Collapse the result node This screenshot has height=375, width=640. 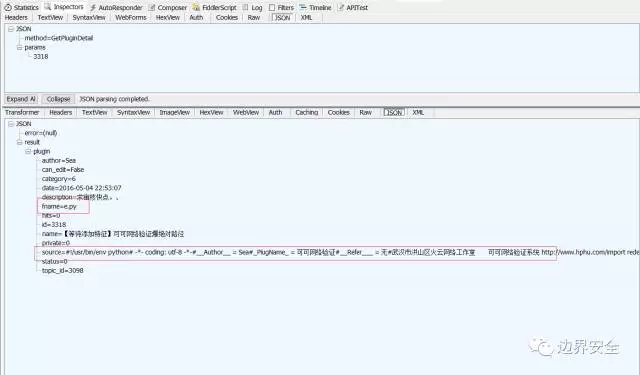point(19,142)
